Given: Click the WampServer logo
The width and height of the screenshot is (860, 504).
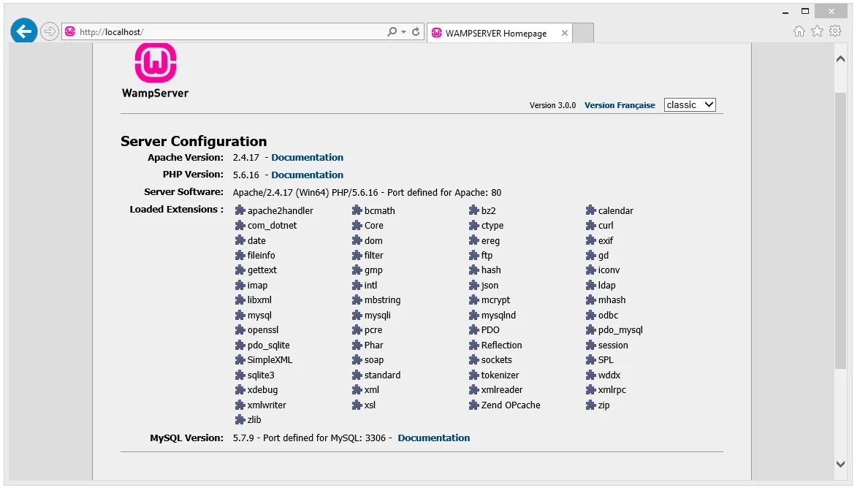Looking at the screenshot, I should coord(155,71).
